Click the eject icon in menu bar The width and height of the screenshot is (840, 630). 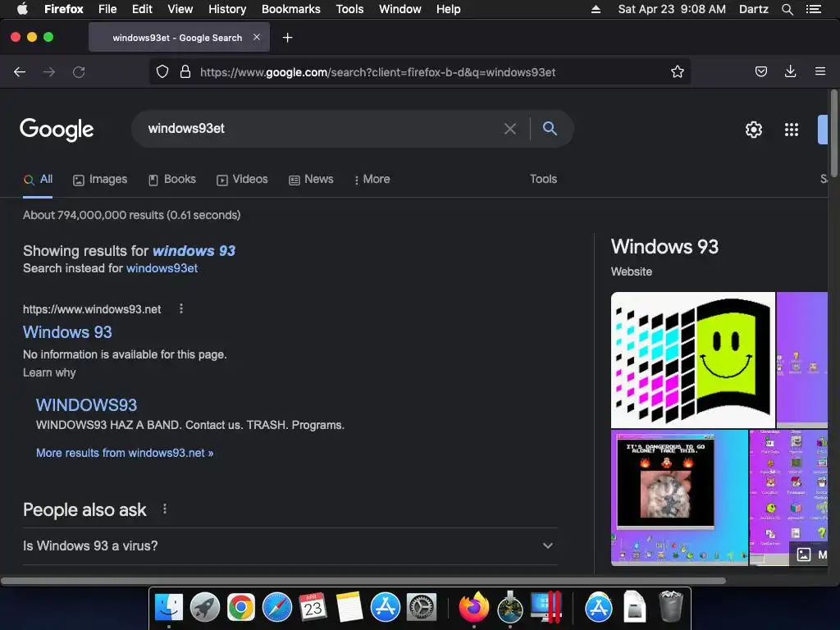pos(596,9)
